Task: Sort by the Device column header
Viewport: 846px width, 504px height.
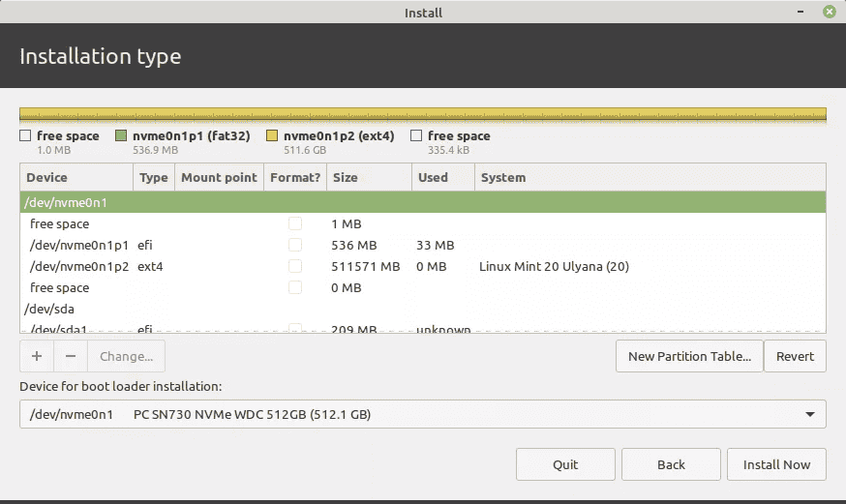Action: (76, 177)
